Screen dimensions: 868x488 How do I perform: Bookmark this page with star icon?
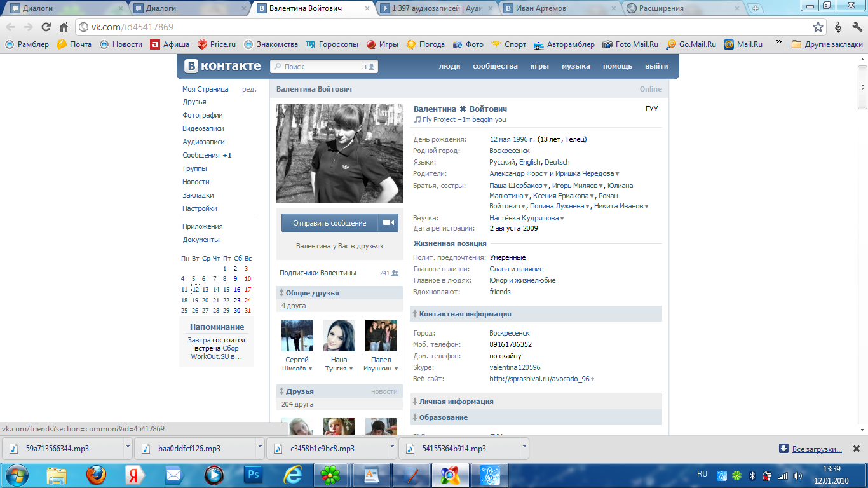pos(818,27)
